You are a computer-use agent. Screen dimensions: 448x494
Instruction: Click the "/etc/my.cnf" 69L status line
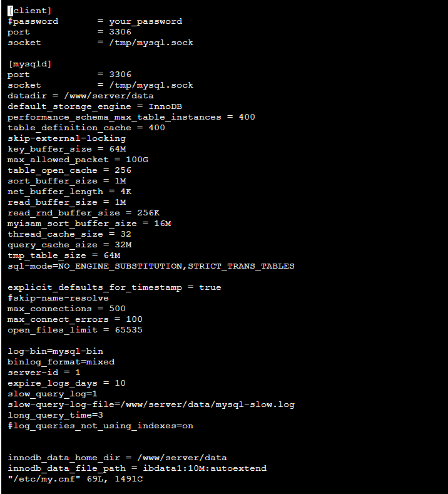click(x=75, y=479)
